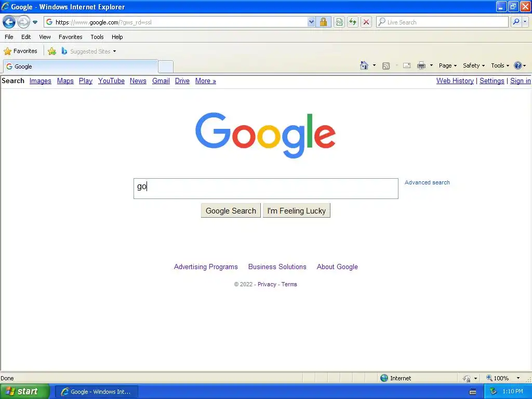The height and width of the screenshot is (399, 532).
Task: Click the red Stop loading X icon
Action: (x=366, y=22)
